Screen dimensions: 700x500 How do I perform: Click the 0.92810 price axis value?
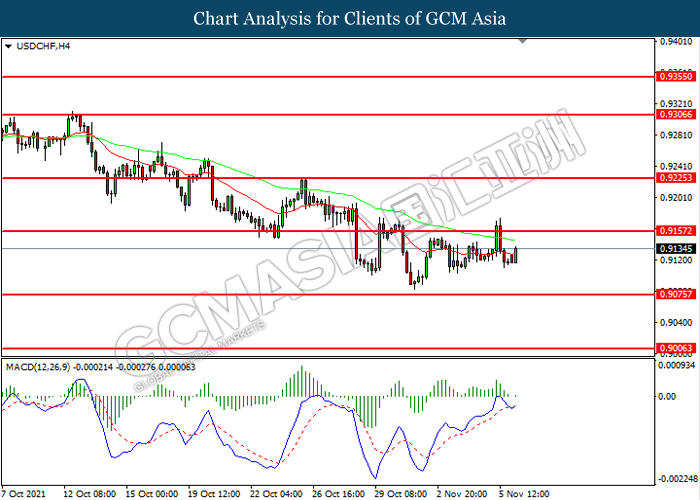coord(676,135)
